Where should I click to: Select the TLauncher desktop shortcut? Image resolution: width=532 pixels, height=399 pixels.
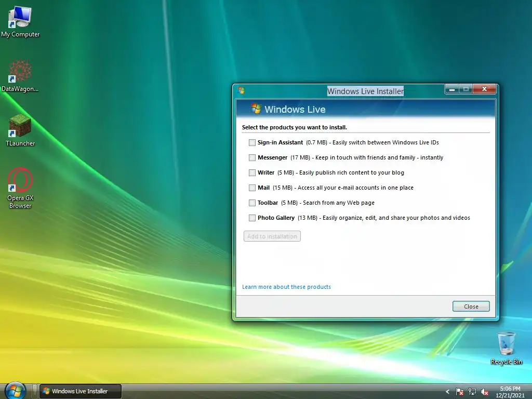point(20,130)
